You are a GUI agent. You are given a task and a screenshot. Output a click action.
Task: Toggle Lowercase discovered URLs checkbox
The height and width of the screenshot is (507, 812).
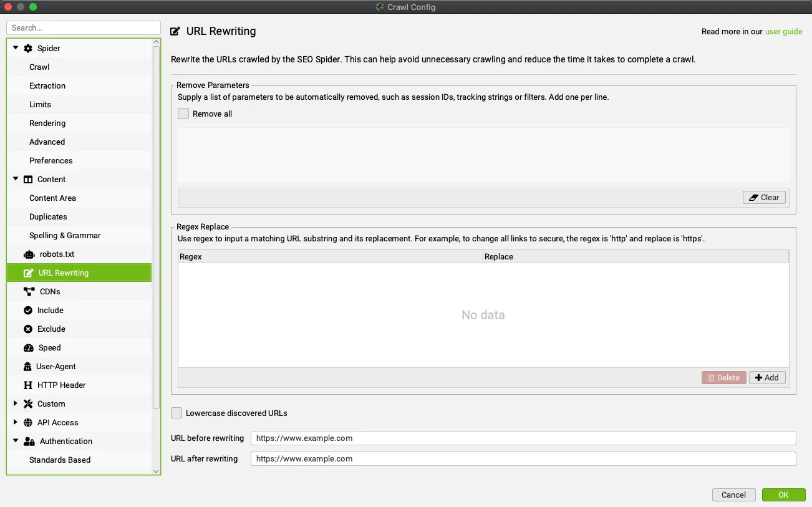tap(177, 413)
